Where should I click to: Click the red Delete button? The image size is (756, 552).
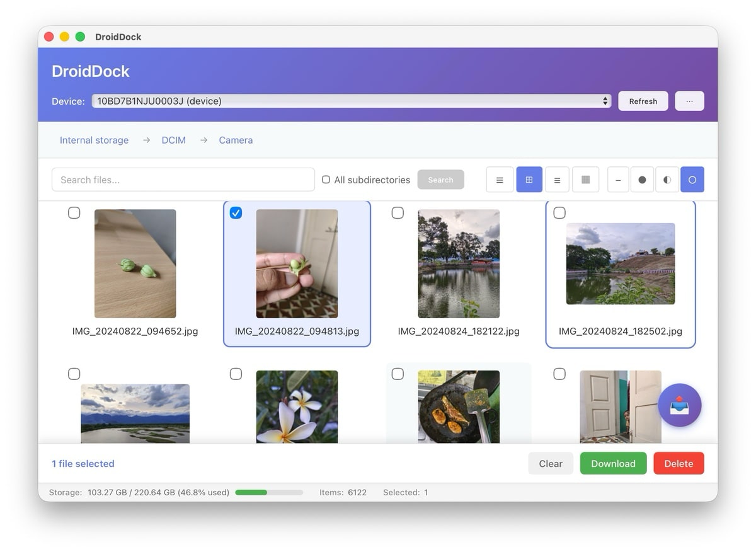(x=679, y=463)
